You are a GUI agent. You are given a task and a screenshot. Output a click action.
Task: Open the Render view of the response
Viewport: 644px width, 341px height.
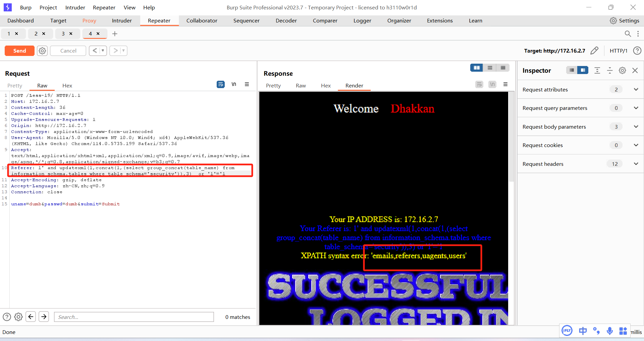point(354,85)
